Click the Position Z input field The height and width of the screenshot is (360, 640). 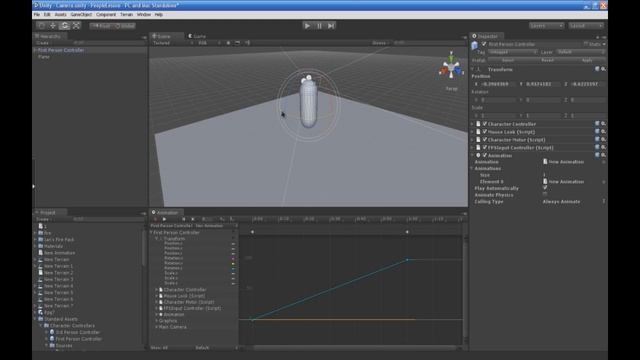click(587, 84)
